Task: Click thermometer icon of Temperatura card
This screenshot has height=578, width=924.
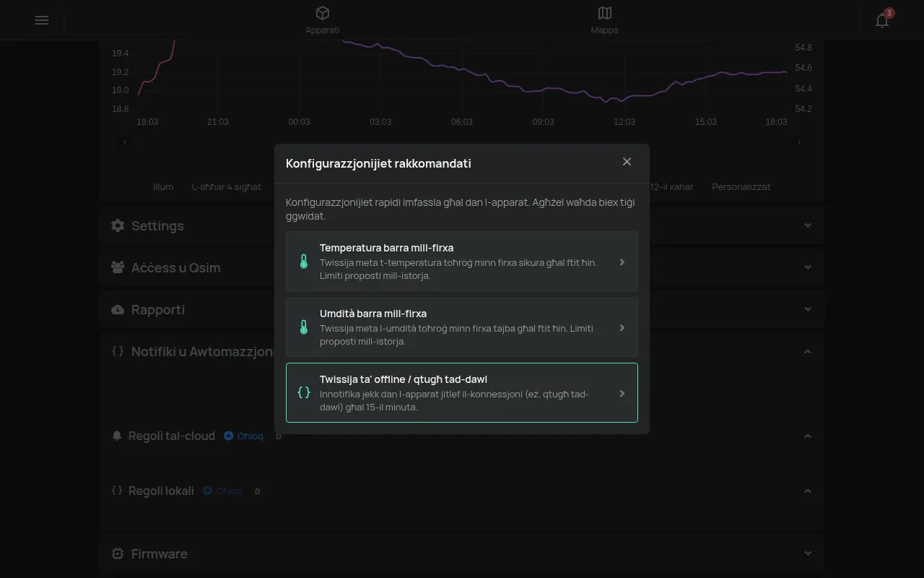Action: (304, 262)
